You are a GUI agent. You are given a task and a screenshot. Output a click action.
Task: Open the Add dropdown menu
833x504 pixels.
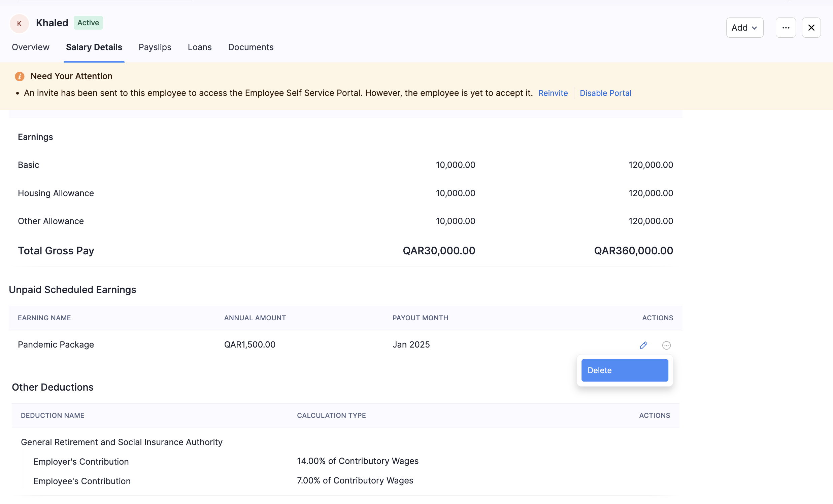click(x=744, y=27)
